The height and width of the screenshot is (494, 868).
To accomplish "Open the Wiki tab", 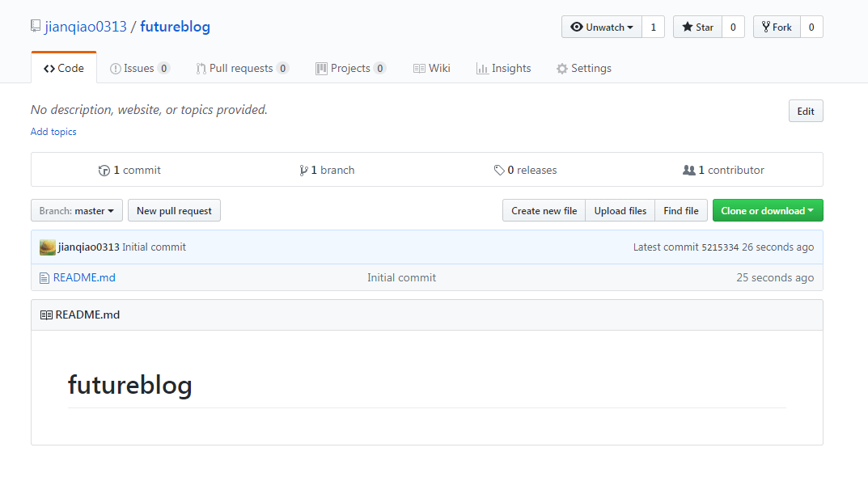I will tap(432, 68).
